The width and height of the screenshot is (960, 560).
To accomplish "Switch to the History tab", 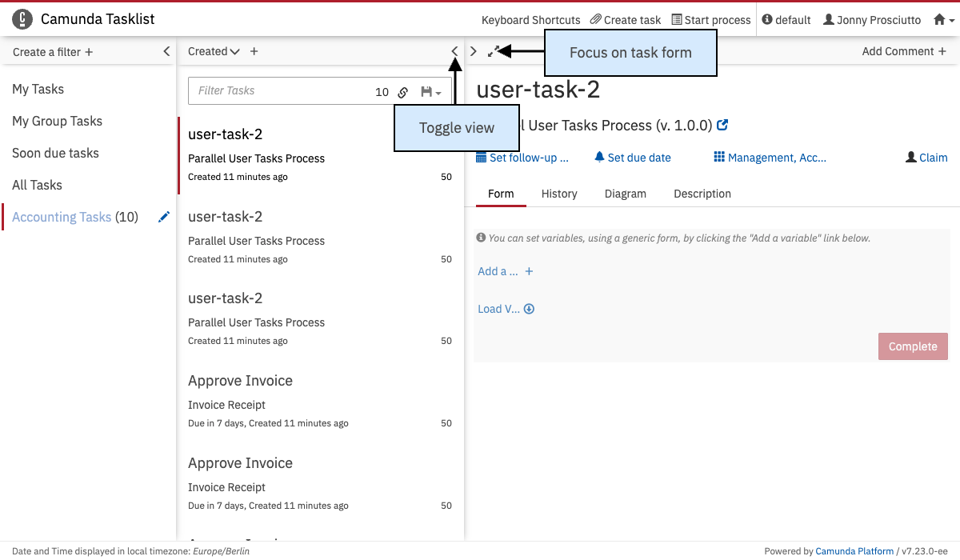I will pos(559,194).
